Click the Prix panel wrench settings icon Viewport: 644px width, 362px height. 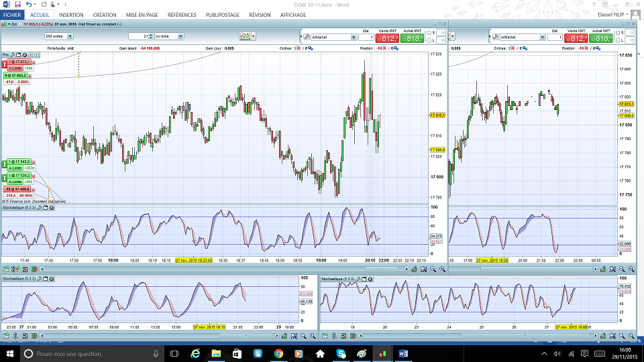[13, 54]
